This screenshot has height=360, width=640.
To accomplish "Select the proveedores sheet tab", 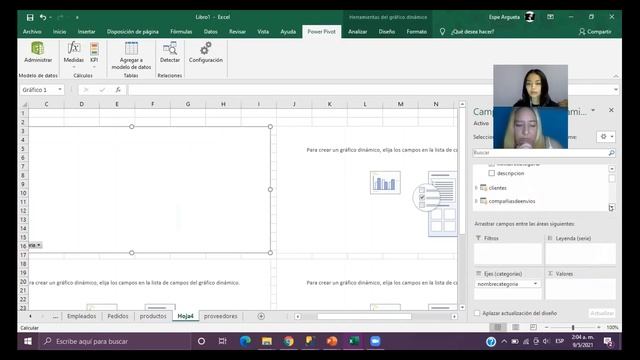I will click(220, 316).
